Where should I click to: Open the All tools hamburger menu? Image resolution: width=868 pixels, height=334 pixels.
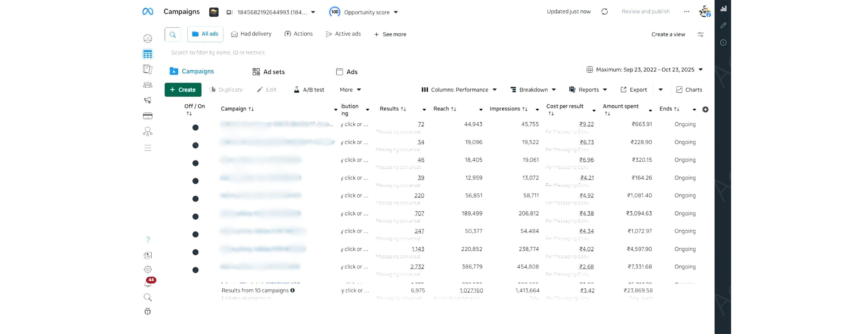click(x=148, y=148)
